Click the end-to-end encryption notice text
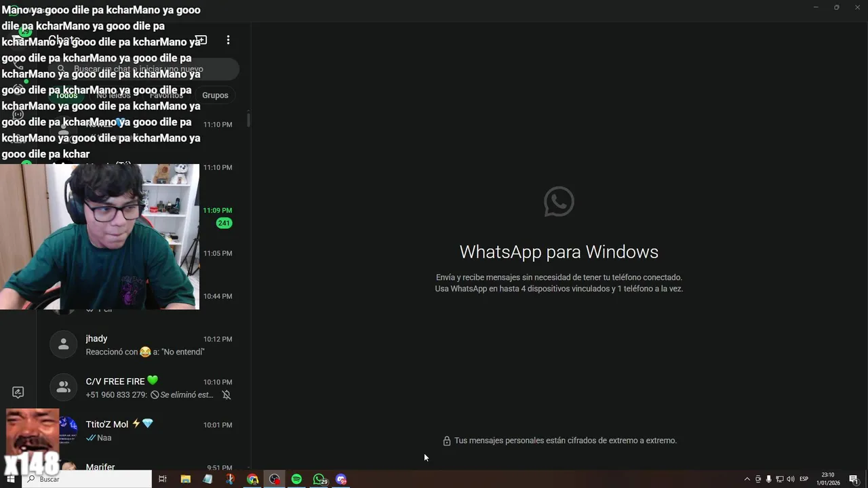This screenshot has width=868, height=488. click(x=566, y=441)
